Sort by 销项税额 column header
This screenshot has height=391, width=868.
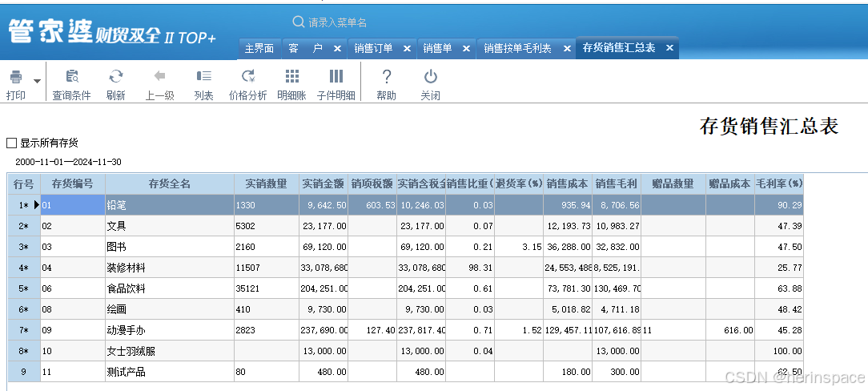coord(372,183)
